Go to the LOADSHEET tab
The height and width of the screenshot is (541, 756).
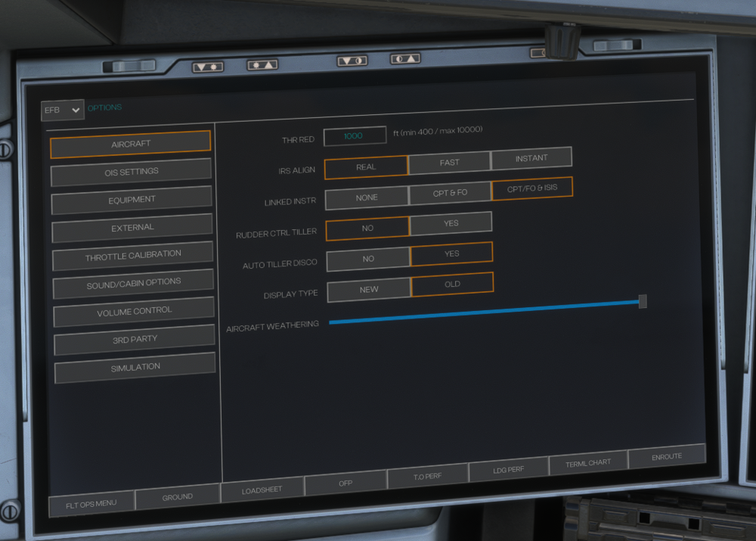(x=262, y=490)
